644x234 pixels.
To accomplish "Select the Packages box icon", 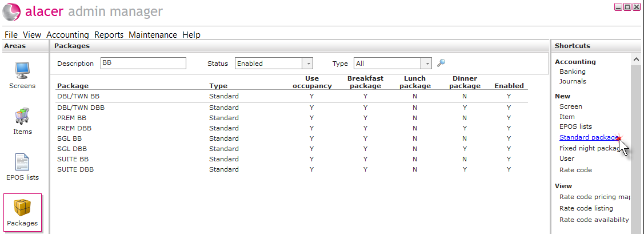I will coord(23,208).
